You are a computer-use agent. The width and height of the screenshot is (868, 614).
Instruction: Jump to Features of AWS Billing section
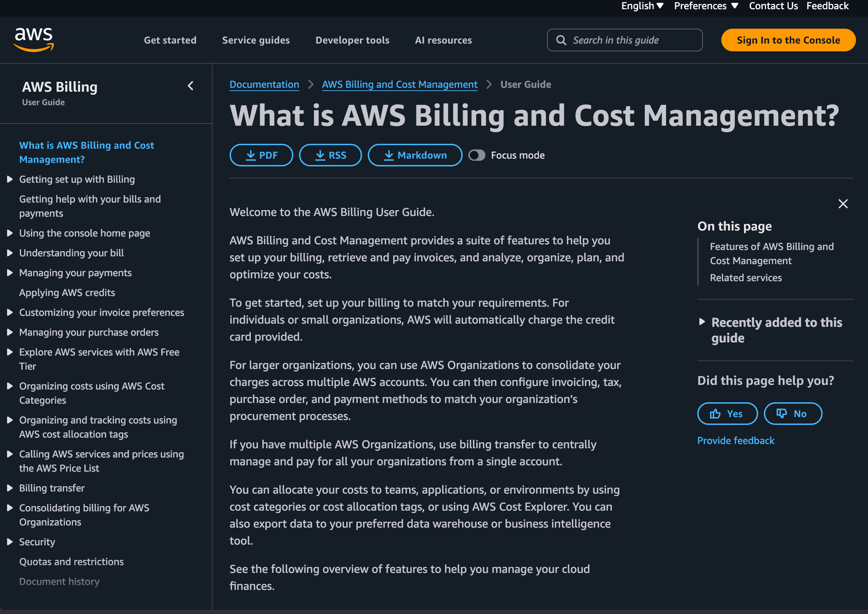772,254
